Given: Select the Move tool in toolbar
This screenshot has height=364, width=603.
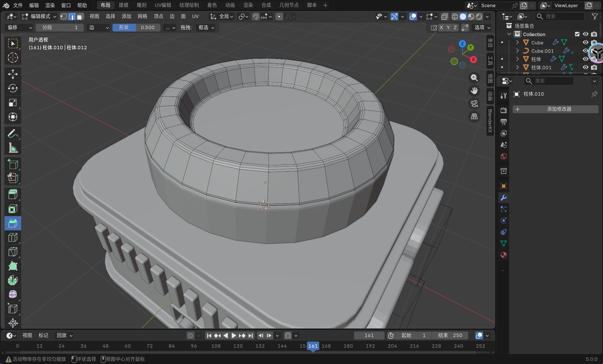Looking at the screenshot, I should tap(13, 74).
